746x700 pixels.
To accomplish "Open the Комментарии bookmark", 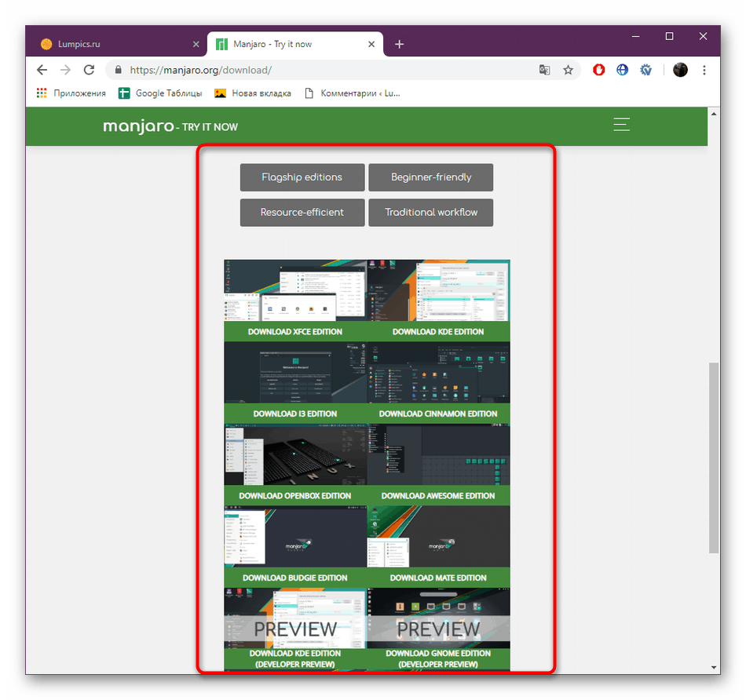I will coord(353,93).
